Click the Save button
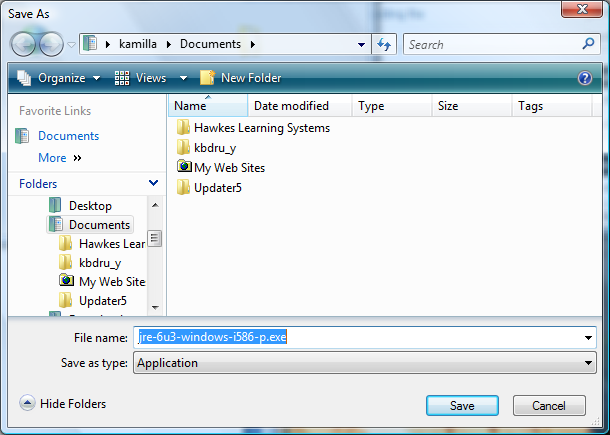The width and height of the screenshot is (610, 435). click(462, 406)
